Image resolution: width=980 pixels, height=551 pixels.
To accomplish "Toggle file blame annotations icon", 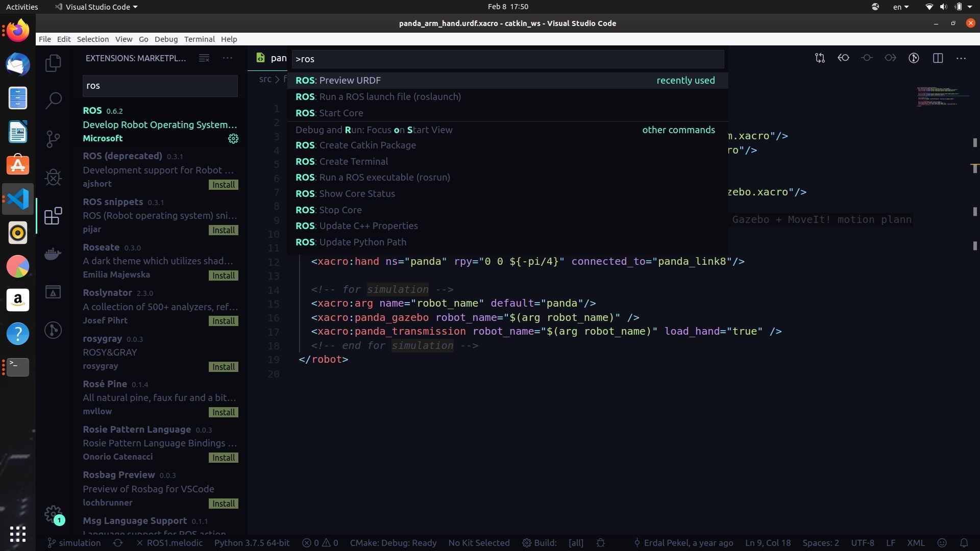I will tap(914, 58).
